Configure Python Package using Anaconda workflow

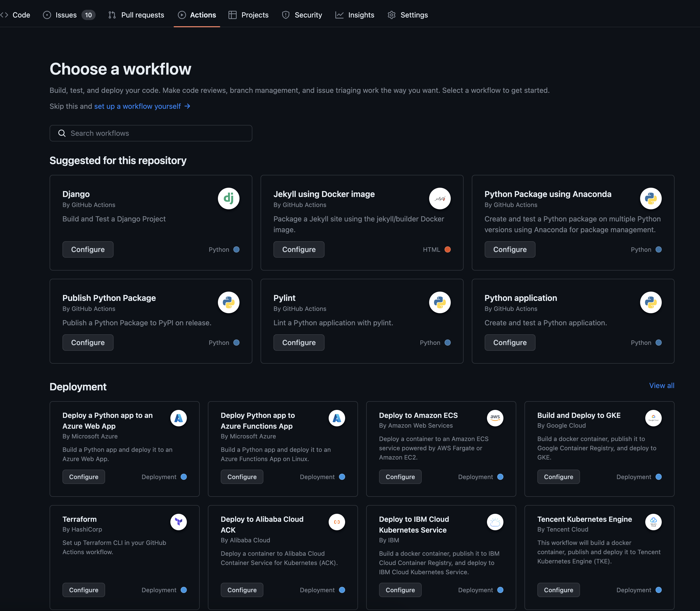(510, 250)
